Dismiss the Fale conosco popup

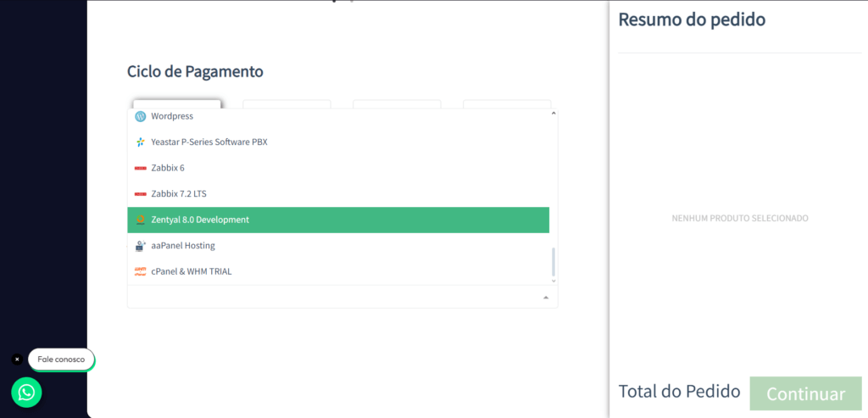17,359
